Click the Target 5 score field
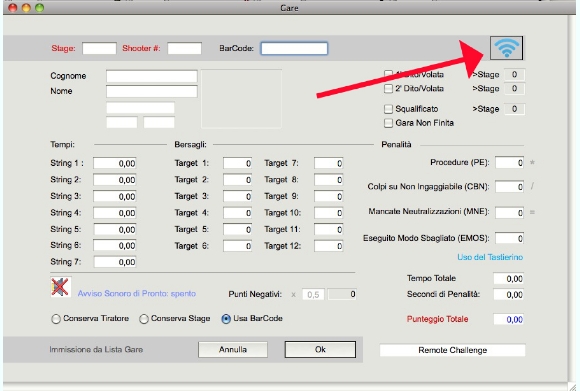The width and height of the screenshot is (580, 391). coord(237,229)
